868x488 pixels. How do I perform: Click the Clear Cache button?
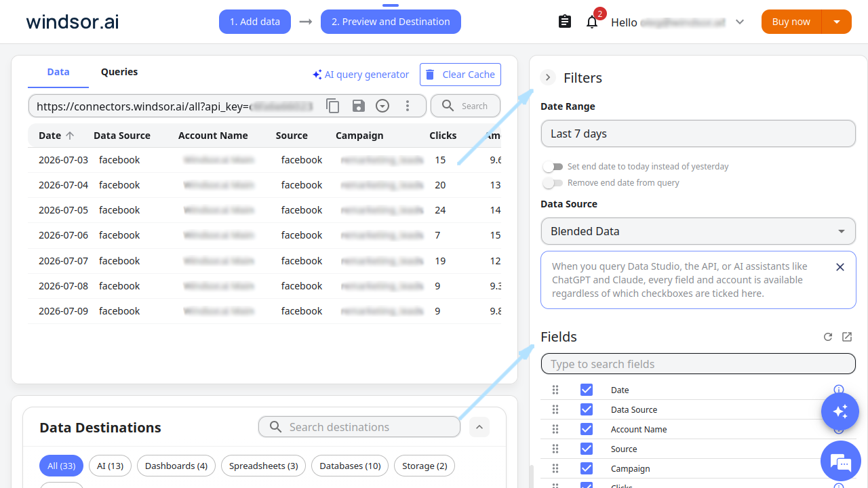pyautogui.click(x=460, y=75)
